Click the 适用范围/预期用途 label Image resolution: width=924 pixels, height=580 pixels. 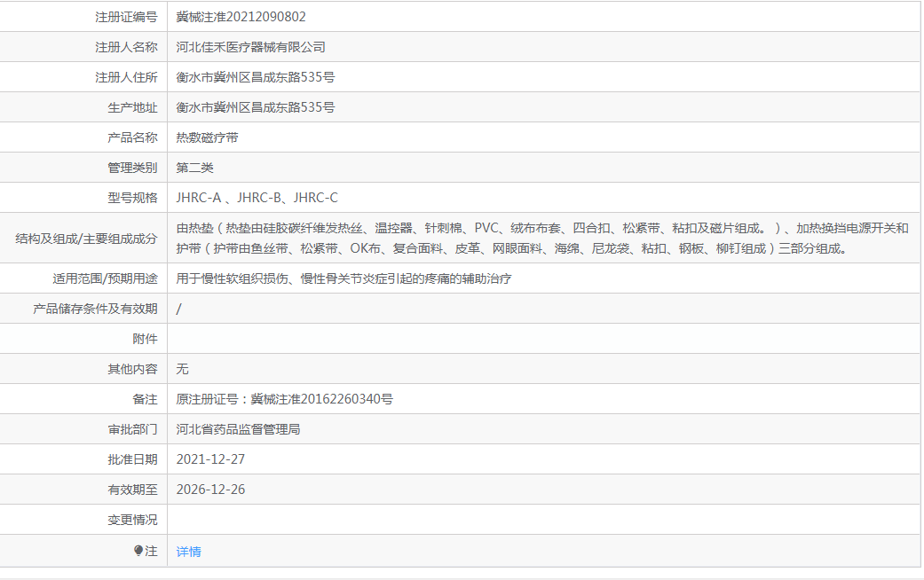(105, 278)
